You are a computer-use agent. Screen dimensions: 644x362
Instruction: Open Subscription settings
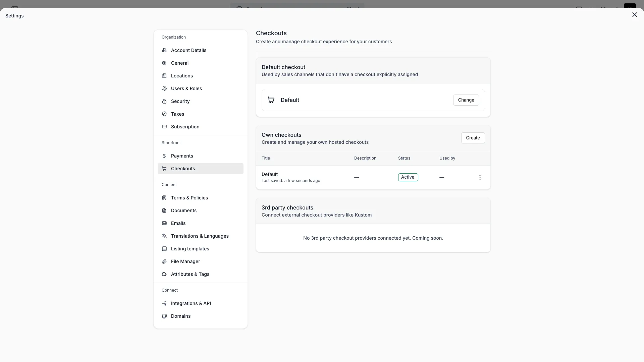[x=201, y=127]
